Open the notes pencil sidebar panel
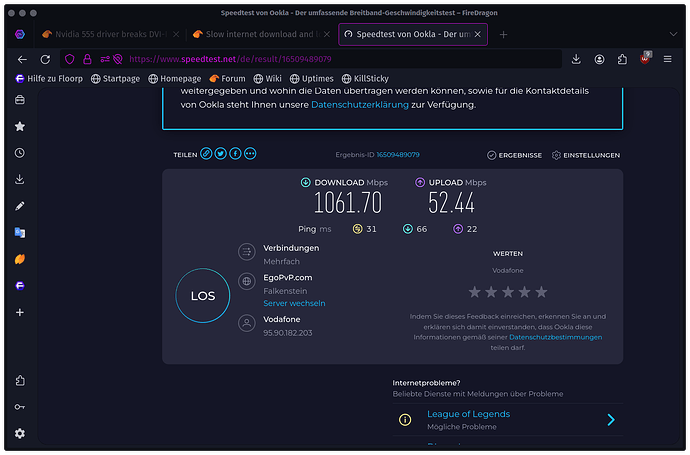The image size is (690, 455). pyautogui.click(x=20, y=206)
